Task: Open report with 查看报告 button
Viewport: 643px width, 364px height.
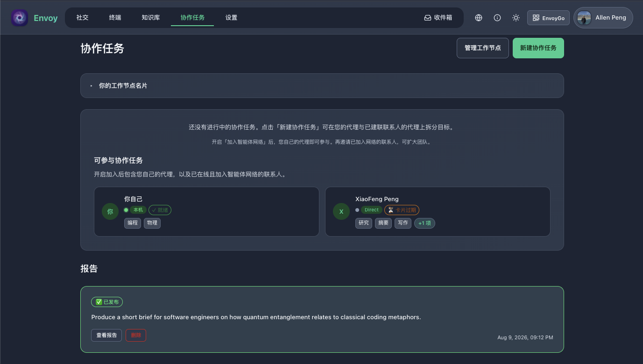Action: pyautogui.click(x=106, y=335)
